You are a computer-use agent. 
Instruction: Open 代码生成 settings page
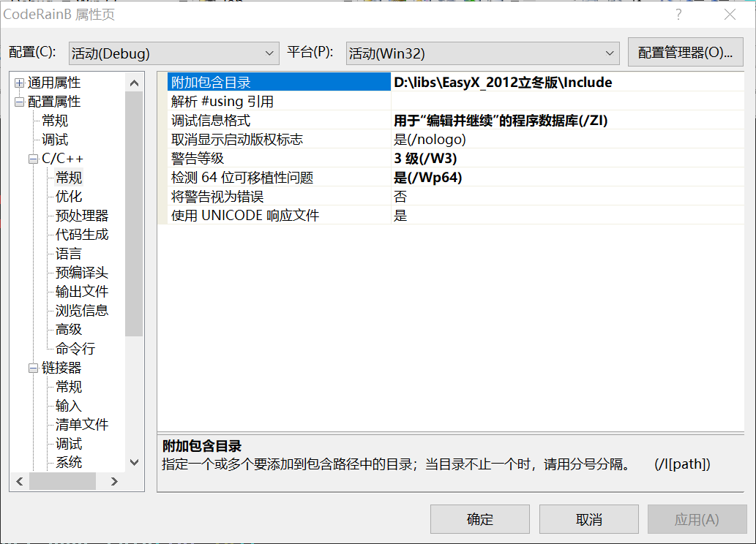point(82,235)
